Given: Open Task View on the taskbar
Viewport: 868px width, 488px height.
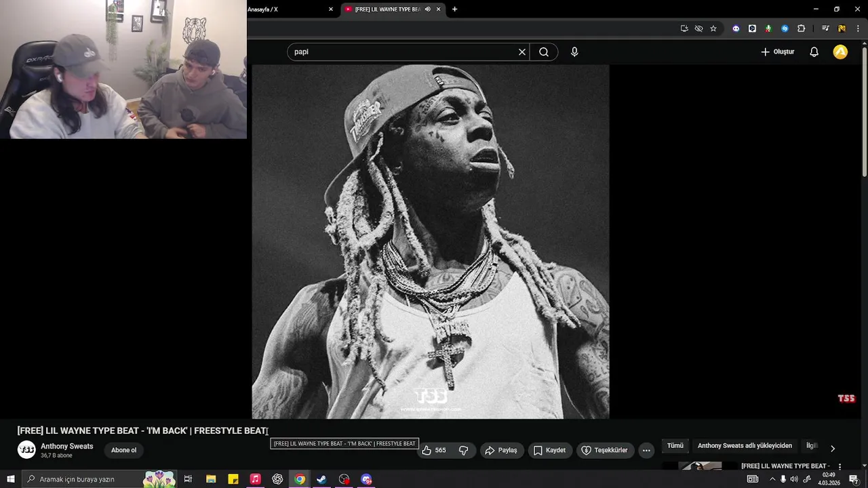Looking at the screenshot, I should coord(188,479).
